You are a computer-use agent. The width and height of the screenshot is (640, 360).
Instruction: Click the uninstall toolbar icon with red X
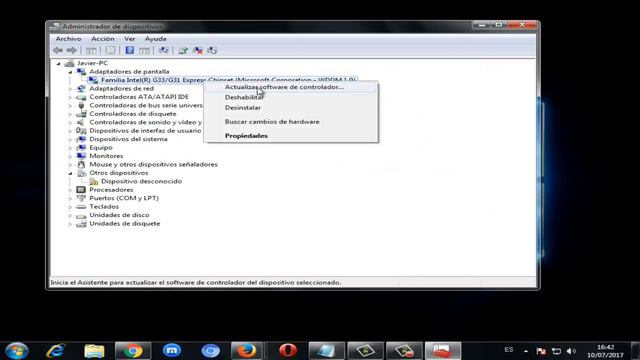coord(198,51)
